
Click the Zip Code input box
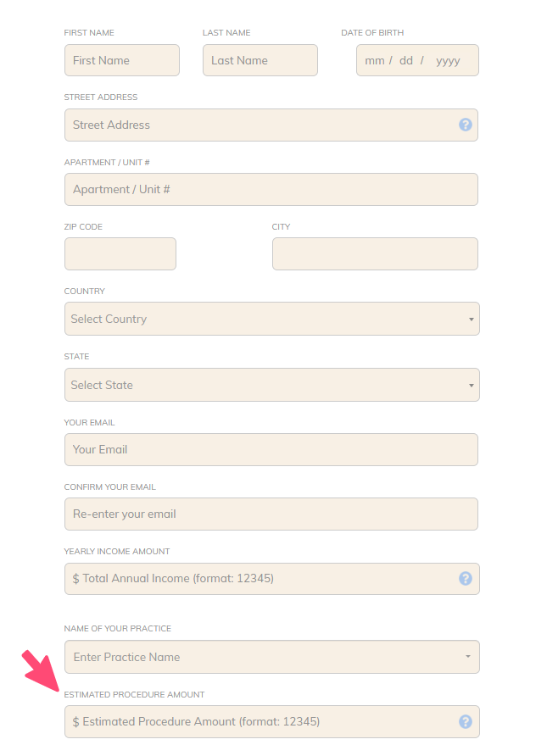(x=120, y=253)
